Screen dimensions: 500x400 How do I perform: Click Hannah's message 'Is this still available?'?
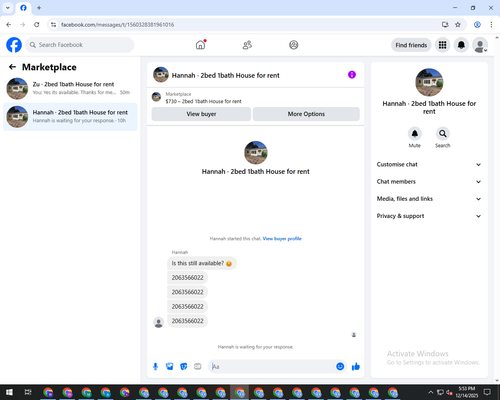tap(202, 263)
